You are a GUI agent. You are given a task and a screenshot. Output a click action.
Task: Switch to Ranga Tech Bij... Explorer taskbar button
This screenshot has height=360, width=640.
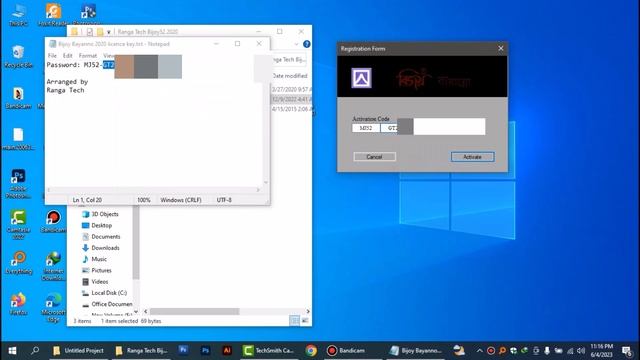click(141, 351)
